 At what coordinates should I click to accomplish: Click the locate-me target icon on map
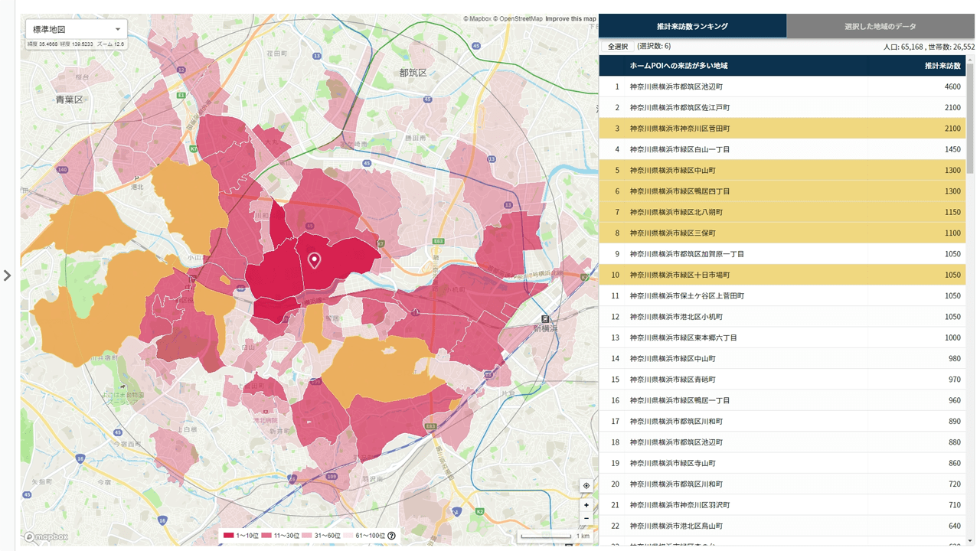click(x=586, y=486)
